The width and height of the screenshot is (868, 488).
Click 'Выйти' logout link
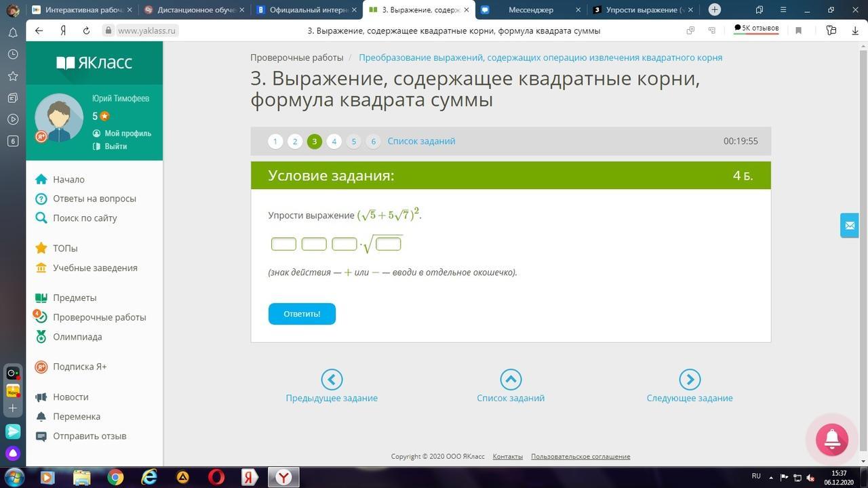point(110,146)
